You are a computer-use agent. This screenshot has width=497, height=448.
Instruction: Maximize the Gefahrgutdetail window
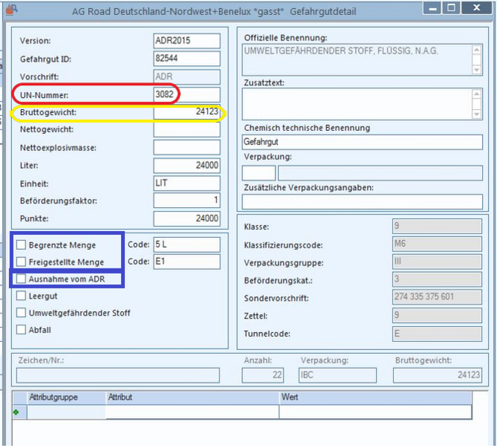[451, 7]
